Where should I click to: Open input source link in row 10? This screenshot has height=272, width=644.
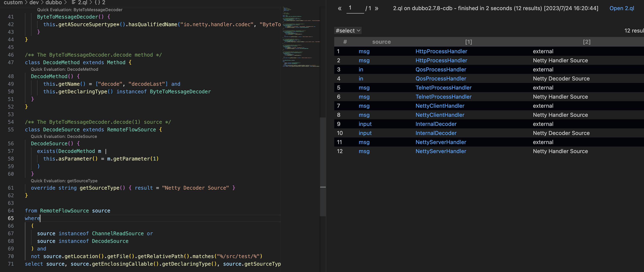pos(365,133)
